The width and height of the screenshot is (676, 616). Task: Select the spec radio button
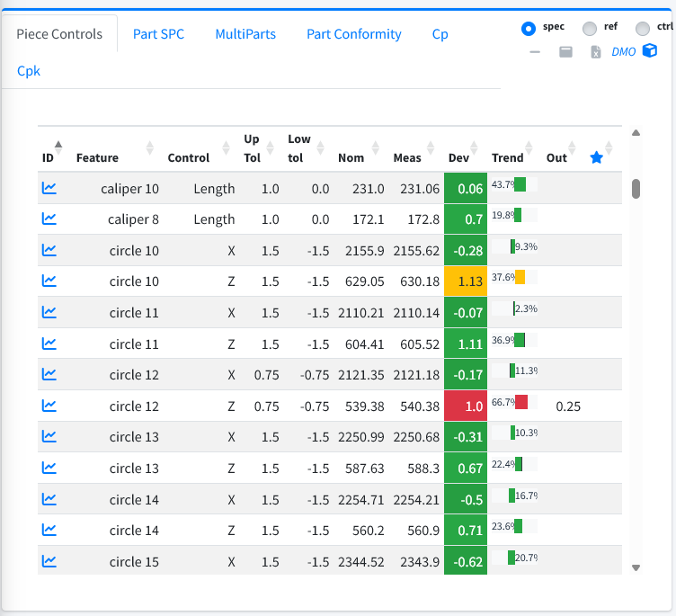(529, 29)
